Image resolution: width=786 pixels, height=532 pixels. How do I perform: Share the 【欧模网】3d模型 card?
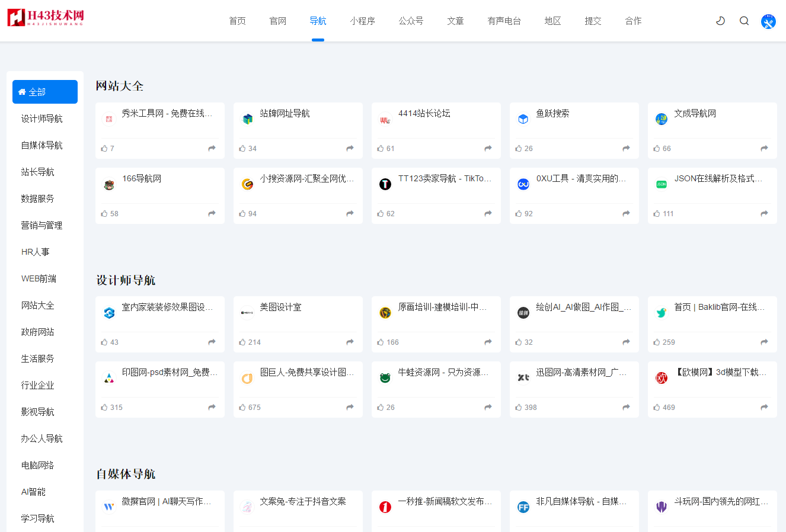click(x=764, y=408)
